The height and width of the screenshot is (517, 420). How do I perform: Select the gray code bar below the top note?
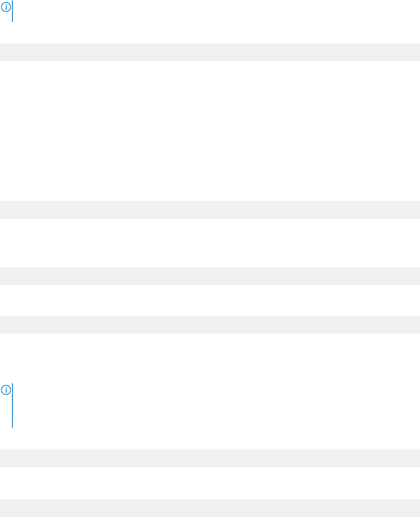[210, 53]
